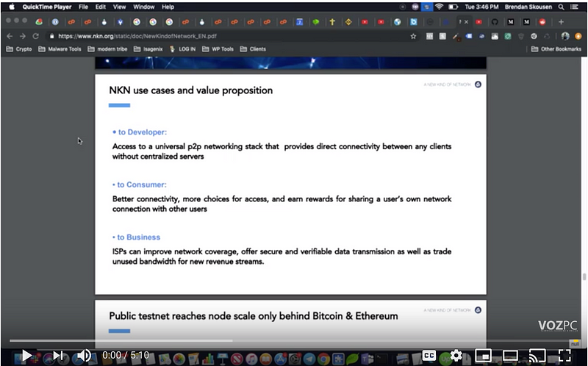This screenshot has height=366, width=588.
Task: Click the 0:00 / 5:10 time display
Action: [x=126, y=355]
